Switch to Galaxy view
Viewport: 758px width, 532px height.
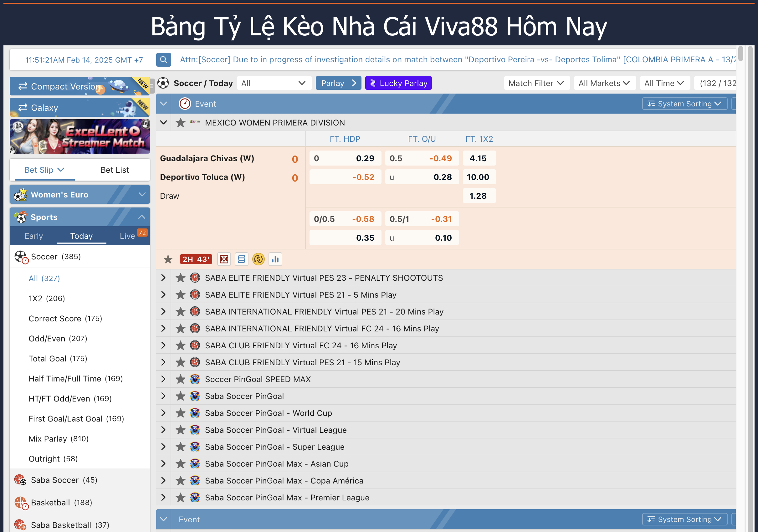79,108
